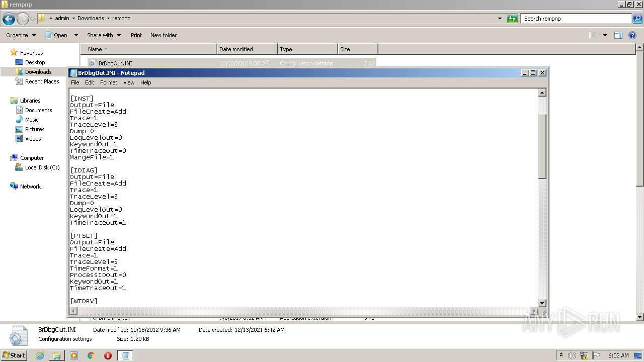Viewport: 644px width, 362px height.
Task: Click the Print toolbar button
Action: [136, 35]
